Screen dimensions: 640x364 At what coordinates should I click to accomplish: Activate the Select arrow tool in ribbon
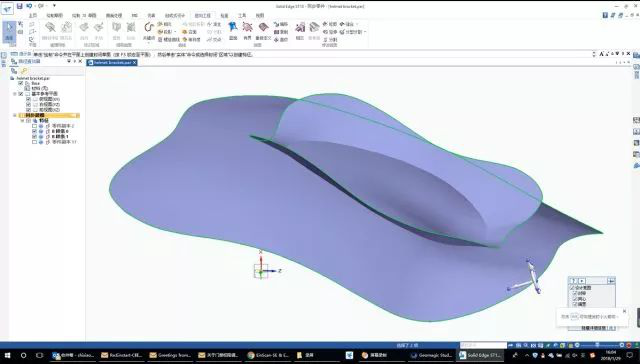point(9,32)
